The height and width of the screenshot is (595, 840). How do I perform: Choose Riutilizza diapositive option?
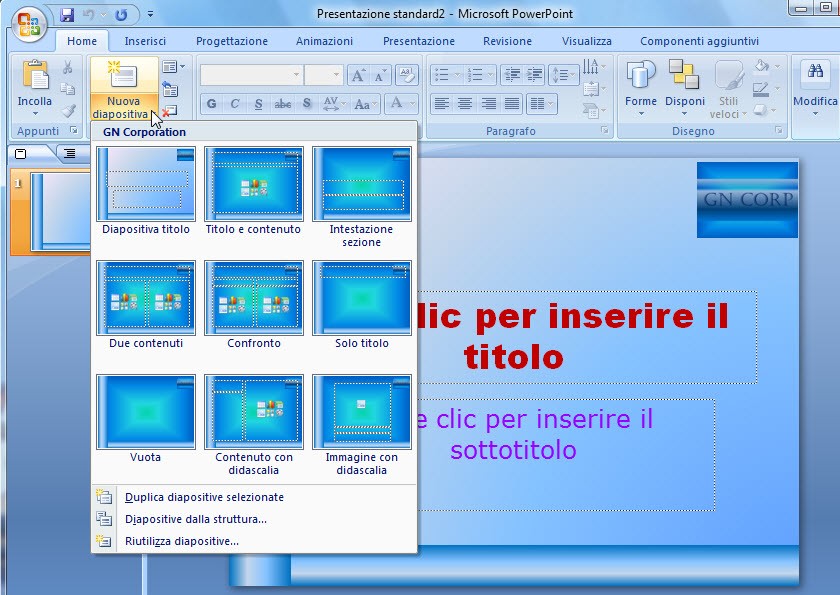[x=181, y=541]
